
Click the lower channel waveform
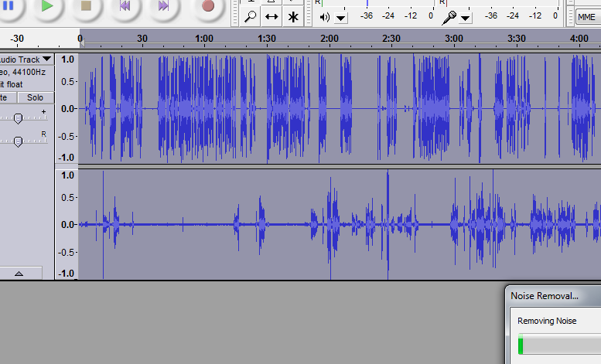[340, 225]
